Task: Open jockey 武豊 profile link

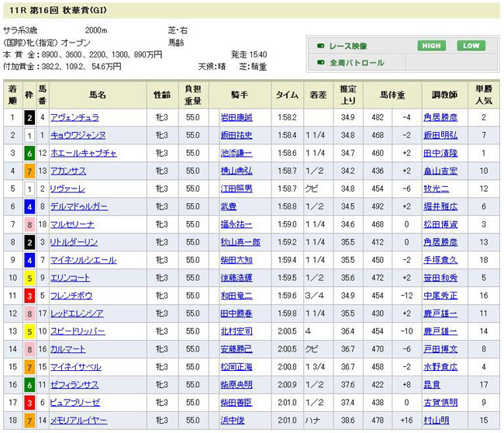Action: [x=228, y=207]
